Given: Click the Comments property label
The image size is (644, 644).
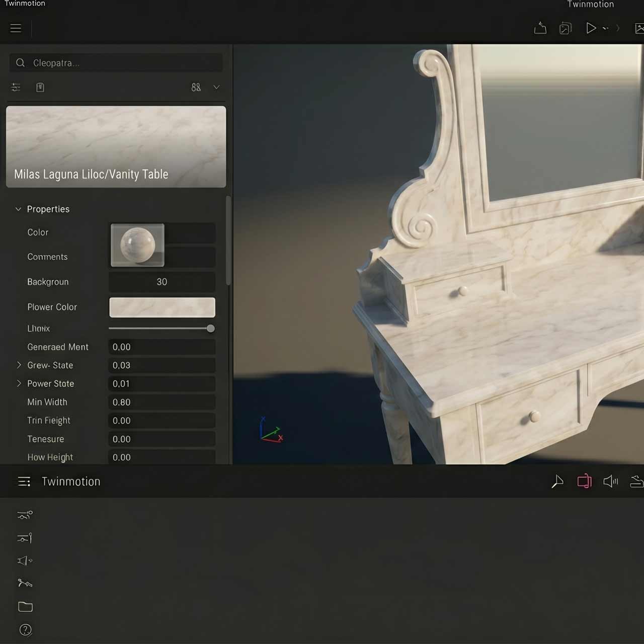Looking at the screenshot, I should pos(47,257).
